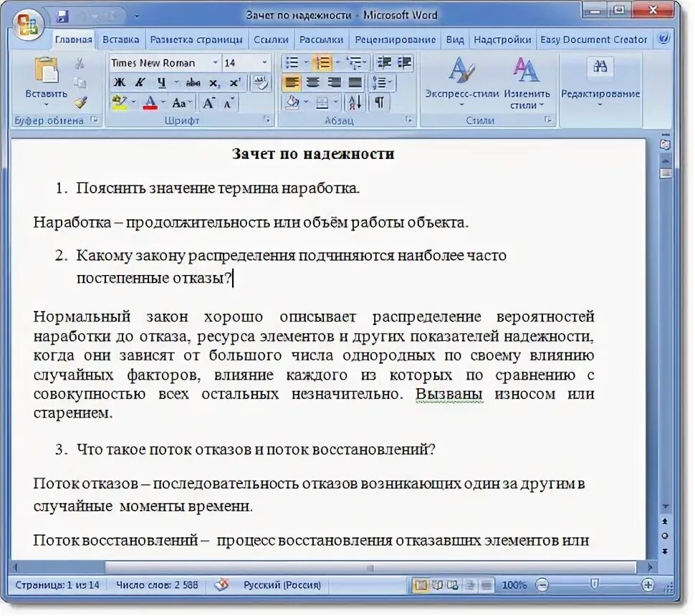Apply yellow text highlight color
Viewport: 695px width, 616px height.
tap(120, 103)
